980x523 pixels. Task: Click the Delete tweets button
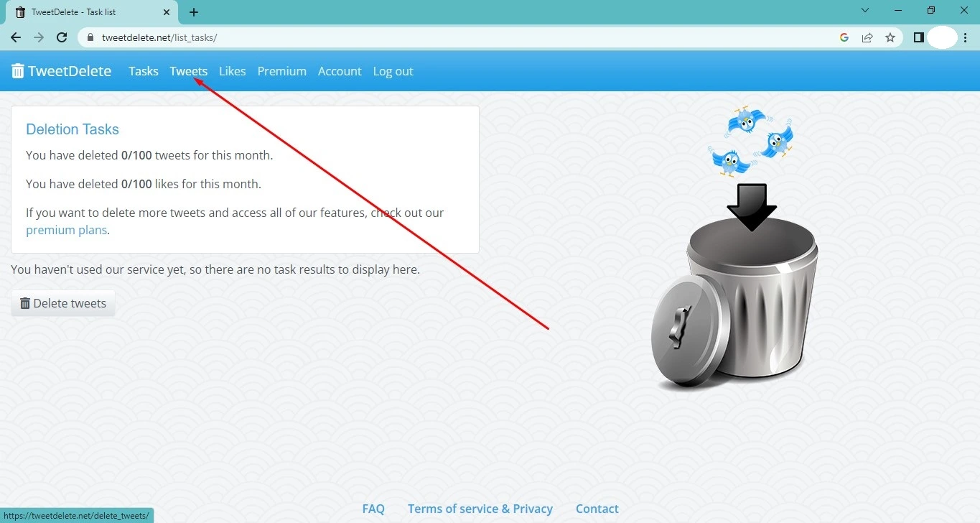click(x=63, y=303)
